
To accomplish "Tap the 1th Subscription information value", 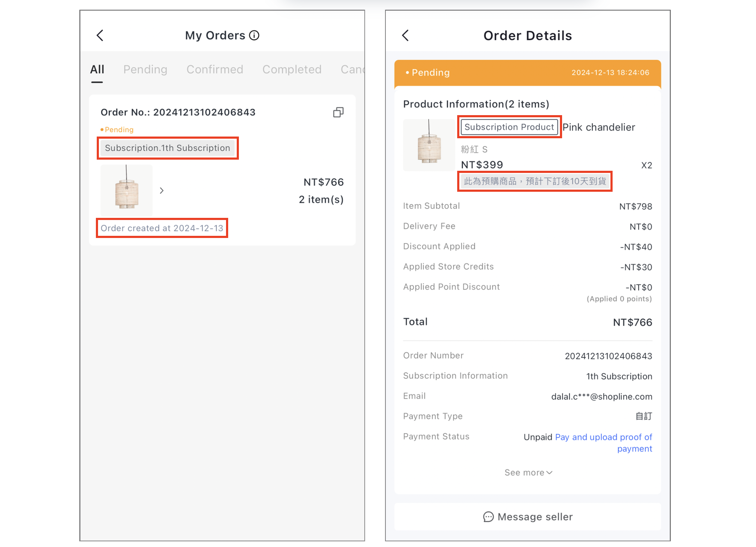I will (619, 376).
